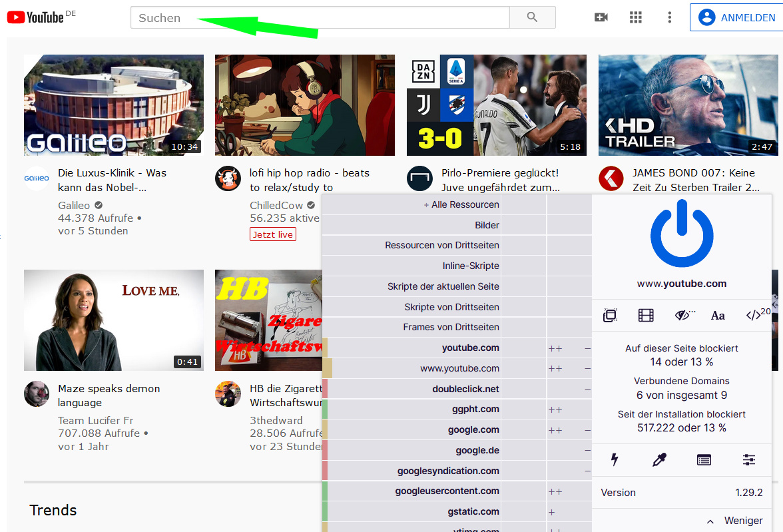Click the 'Jetzt live' badge
This screenshot has width=783, height=532.
tap(273, 234)
